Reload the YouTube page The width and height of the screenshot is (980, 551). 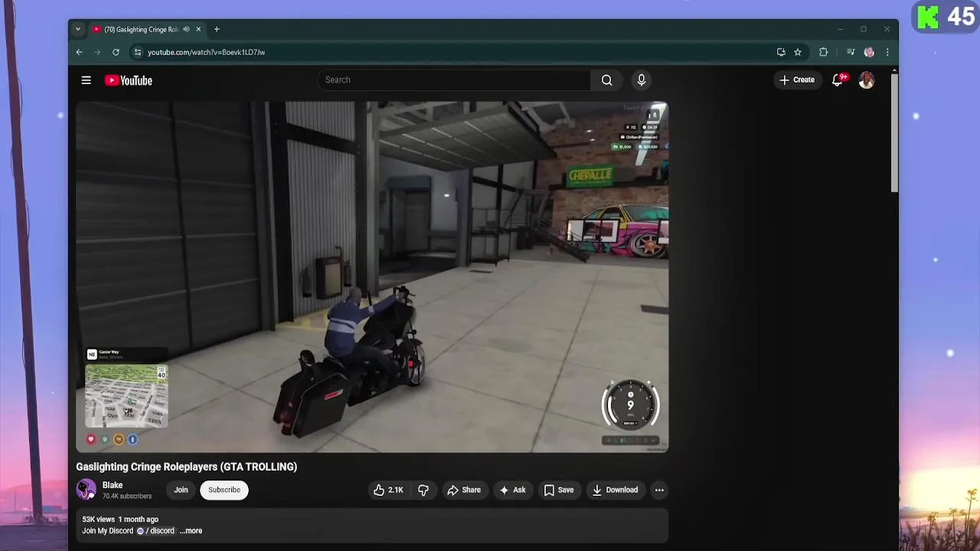116,52
